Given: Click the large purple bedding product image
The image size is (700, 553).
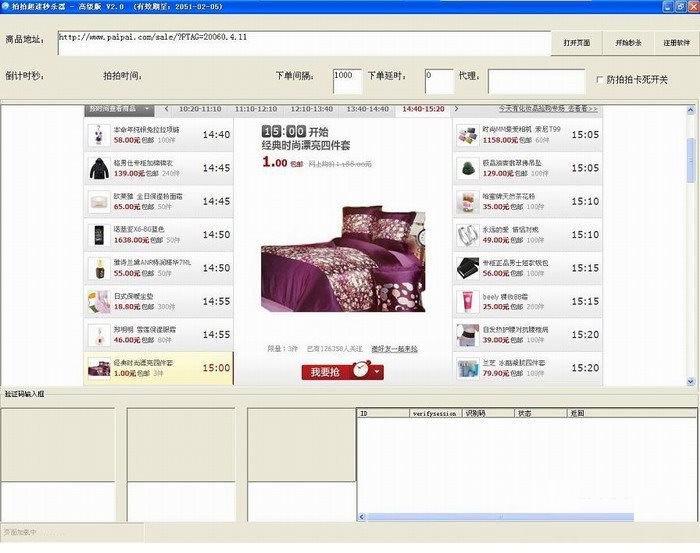Looking at the screenshot, I should (343, 259).
